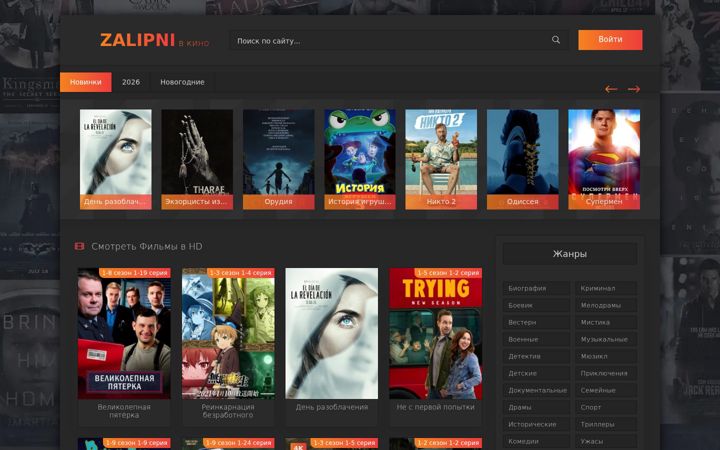
Task: Open the История игрушек carousel poster
Action: coord(360,159)
